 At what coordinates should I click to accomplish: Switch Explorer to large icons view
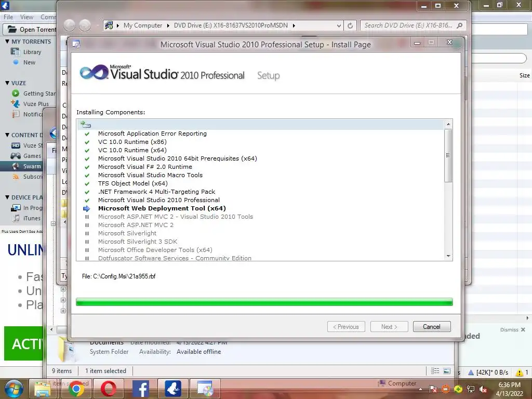[x=447, y=371]
